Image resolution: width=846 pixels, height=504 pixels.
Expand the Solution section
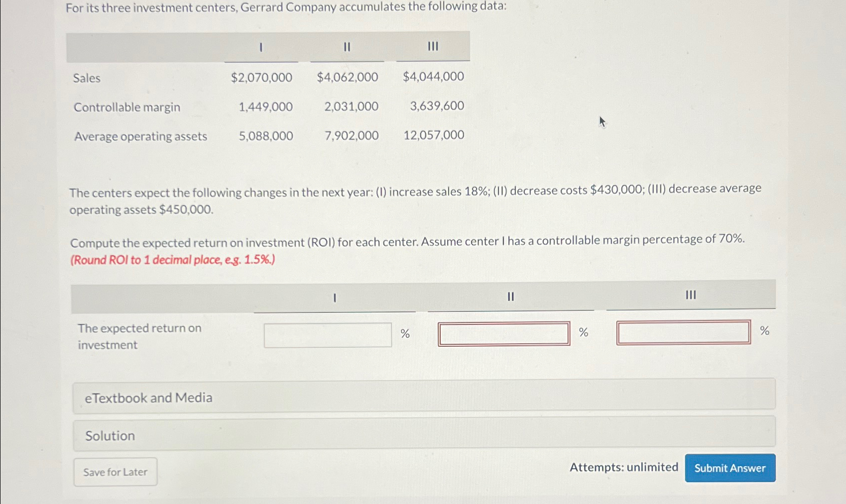424,434
